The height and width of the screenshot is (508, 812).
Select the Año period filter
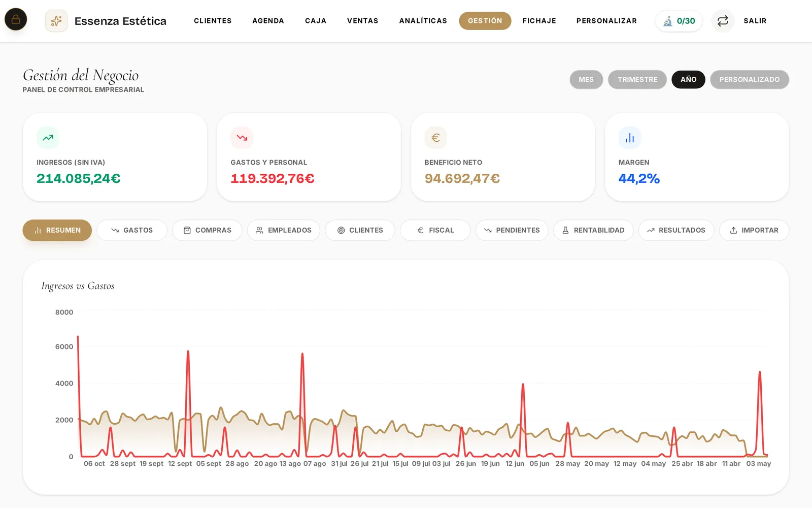click(688, 79)
